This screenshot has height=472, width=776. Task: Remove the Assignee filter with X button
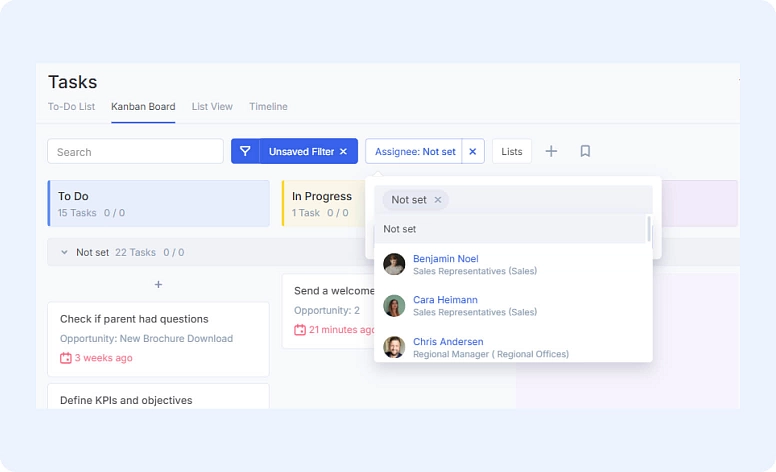(473, 152)
